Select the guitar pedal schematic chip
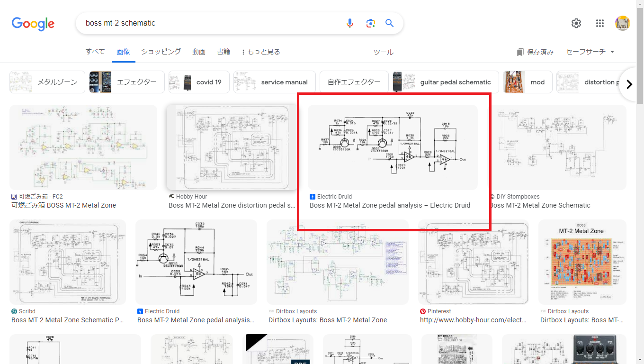644x364 pixels. point(446,82)
